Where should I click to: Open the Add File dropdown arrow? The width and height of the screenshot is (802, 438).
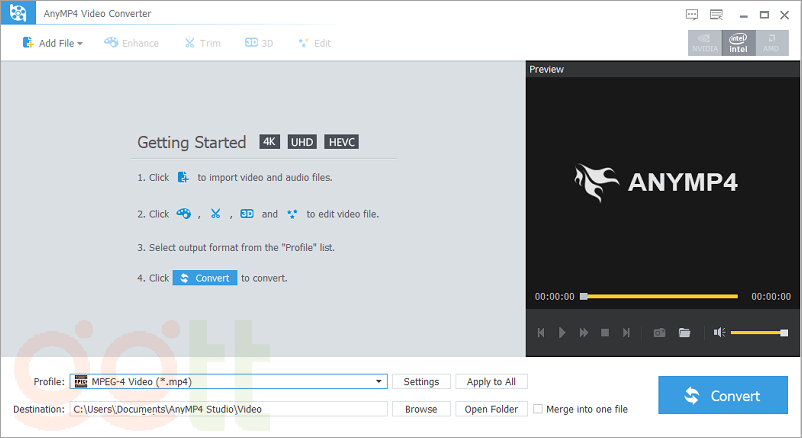80,44
